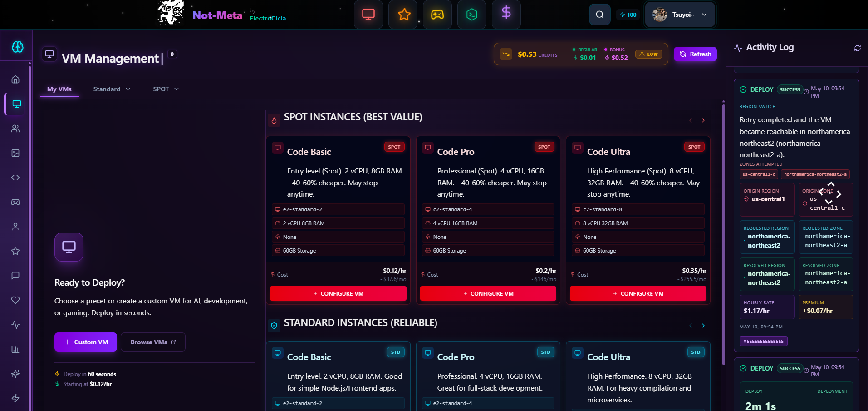Screen dimensions: 868x411
Task: Click the brain logo icon in sidebar
Action: [17, 46]
